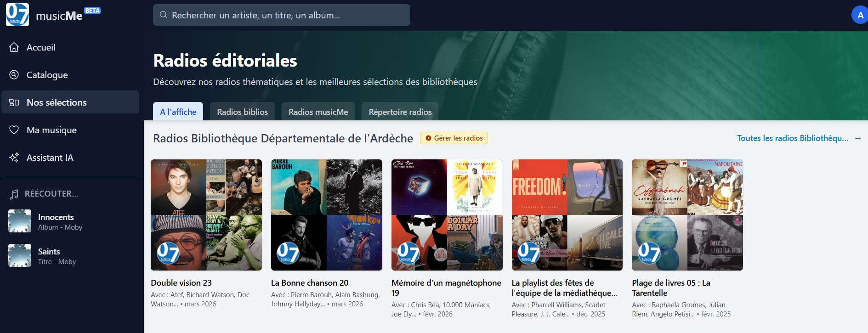Click the 'Avec : Atef, Richard Watson' description
The height and width of the screenshot is (333, 868).
tap(200, 299)
